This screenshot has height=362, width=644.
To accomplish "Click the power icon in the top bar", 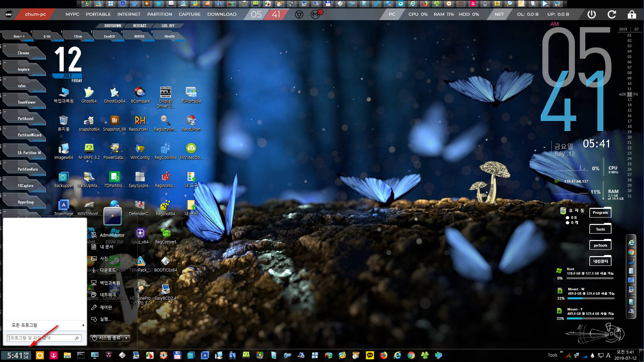I will pos(592,14).
